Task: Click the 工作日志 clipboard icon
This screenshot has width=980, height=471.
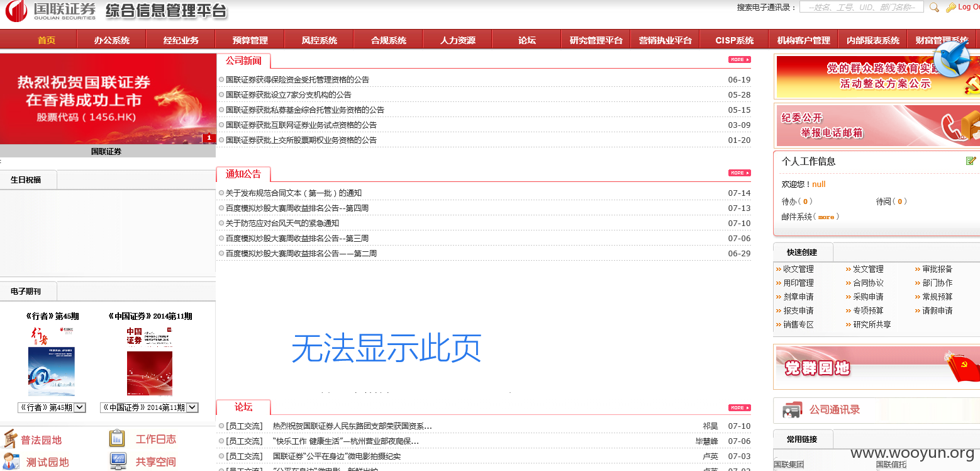Action: tap(117, 438)
